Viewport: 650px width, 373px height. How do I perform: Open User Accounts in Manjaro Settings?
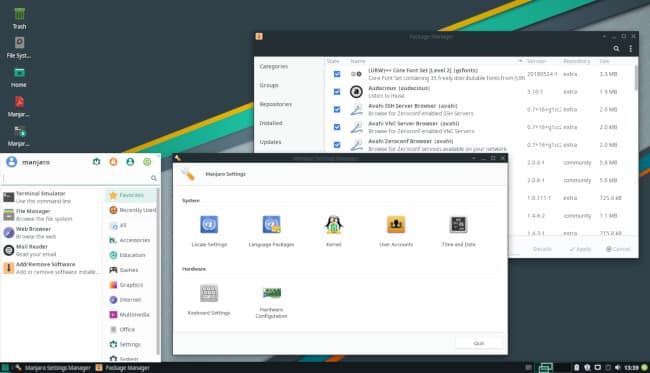[x=396, y=231]
